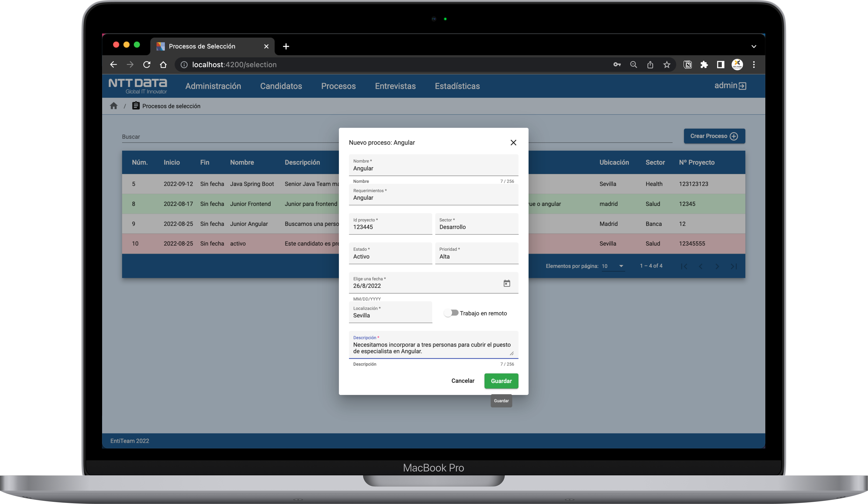
Task: Focus the Descripción text area
Action: click(x=432, y=347)
